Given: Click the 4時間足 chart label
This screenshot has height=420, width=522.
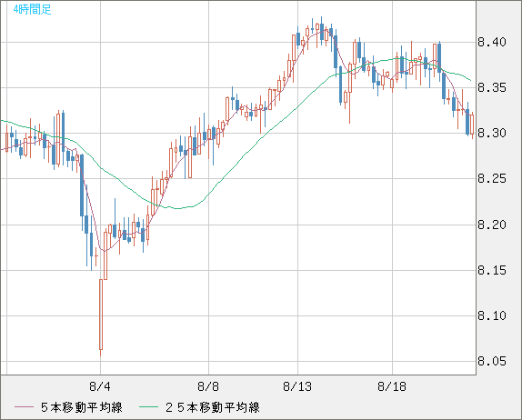Looking at the screenshot, I should [33, 9].
